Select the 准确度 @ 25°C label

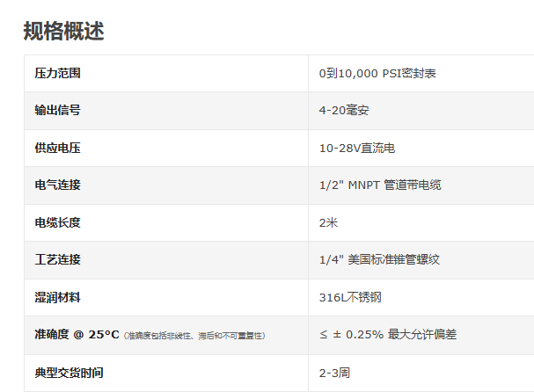[x=77, y=335]
